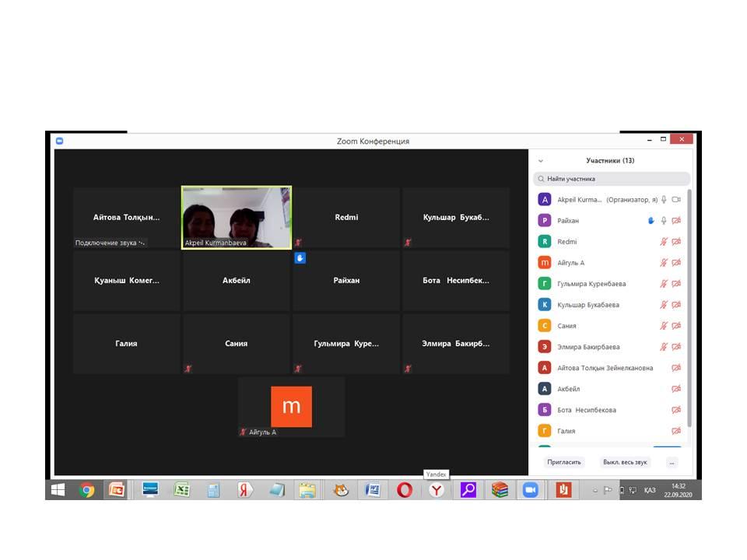Image resolution: width=747 pixels, height=560 pixels.
Task: Click the camera icon beside Akpeil Kurmanbaeva
Action: (x=676, y=200)
